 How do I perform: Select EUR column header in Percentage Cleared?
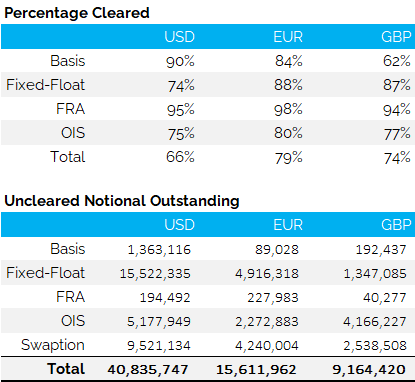pyautogui.click(x=288, y=37)
